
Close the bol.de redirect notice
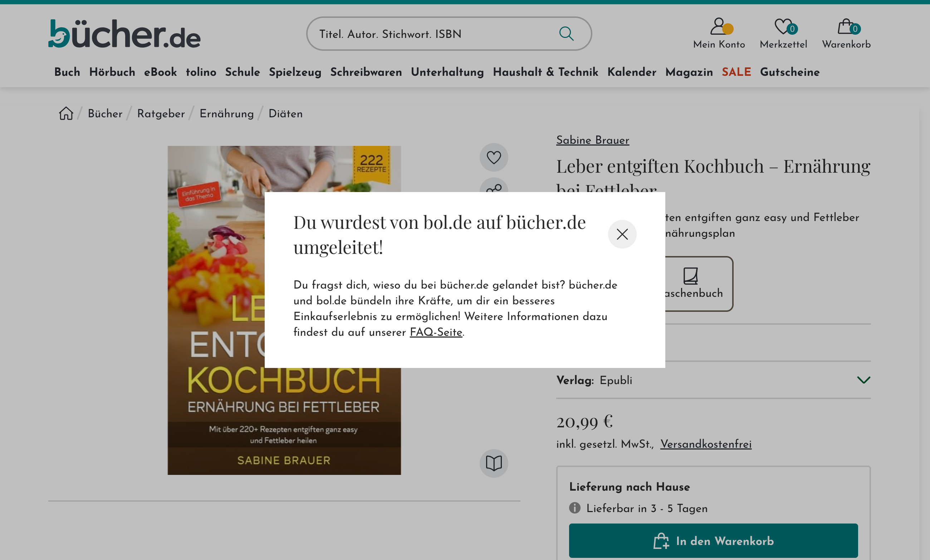point(622,234)
